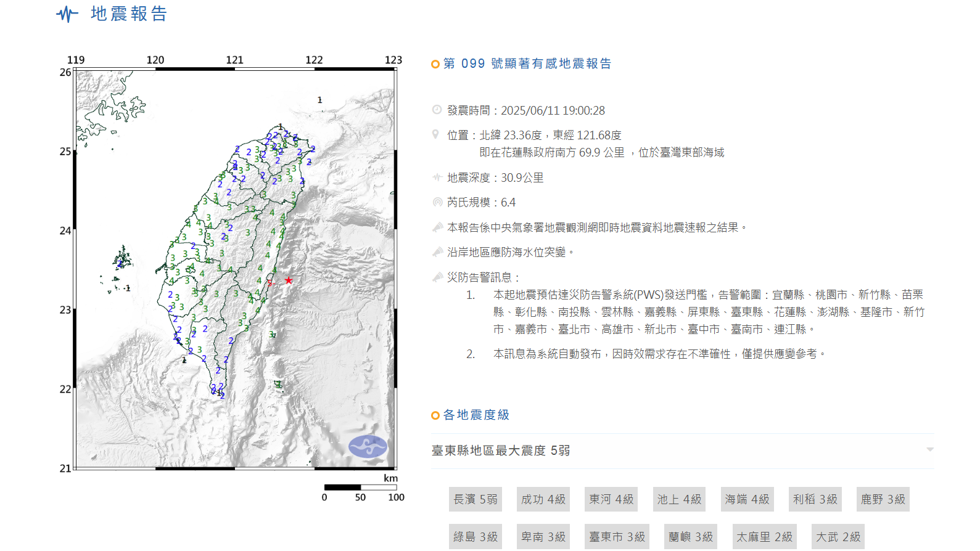Viewport: 980px width, 551px height.
Task: Click the 地震報告 page title
Action: pos(129,14)
